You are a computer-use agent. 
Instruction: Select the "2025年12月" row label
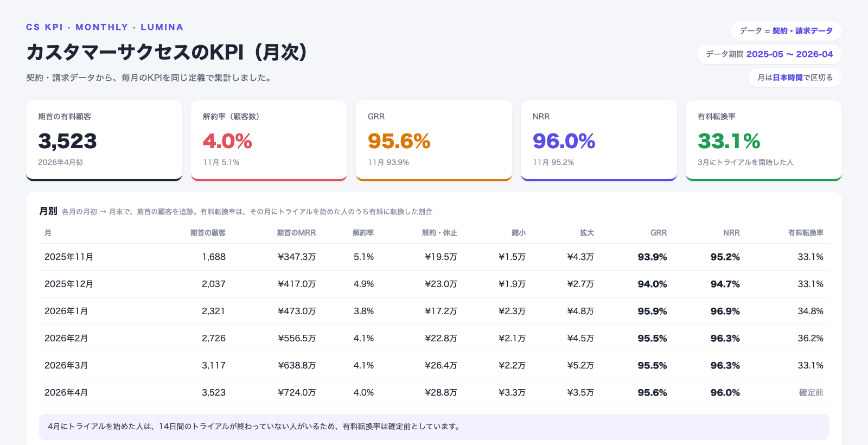click(69, 284)
